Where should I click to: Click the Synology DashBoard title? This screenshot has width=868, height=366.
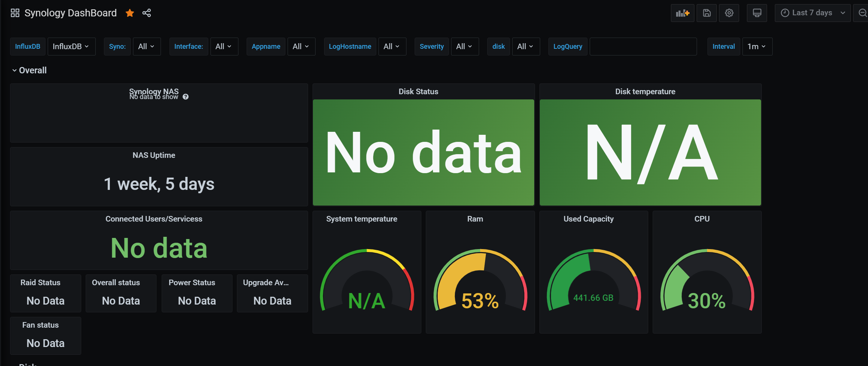point(71,13)
